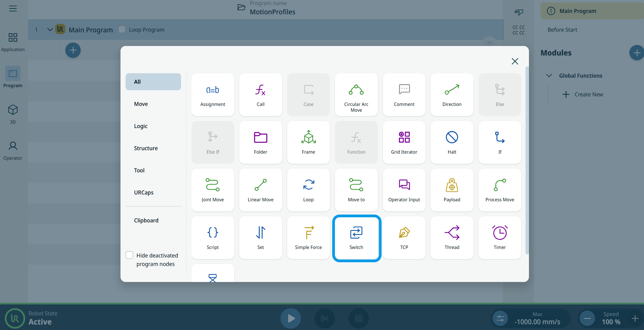Enable Hide deactivated program nodes checkbox
The image size is (644, 330).
tap(129, 255)
